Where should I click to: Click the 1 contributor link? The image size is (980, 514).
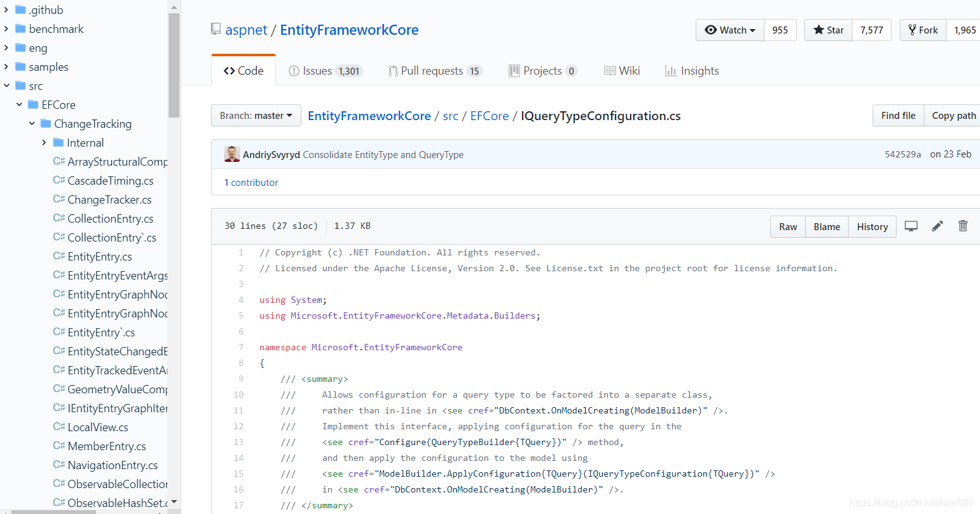point(251,182)
